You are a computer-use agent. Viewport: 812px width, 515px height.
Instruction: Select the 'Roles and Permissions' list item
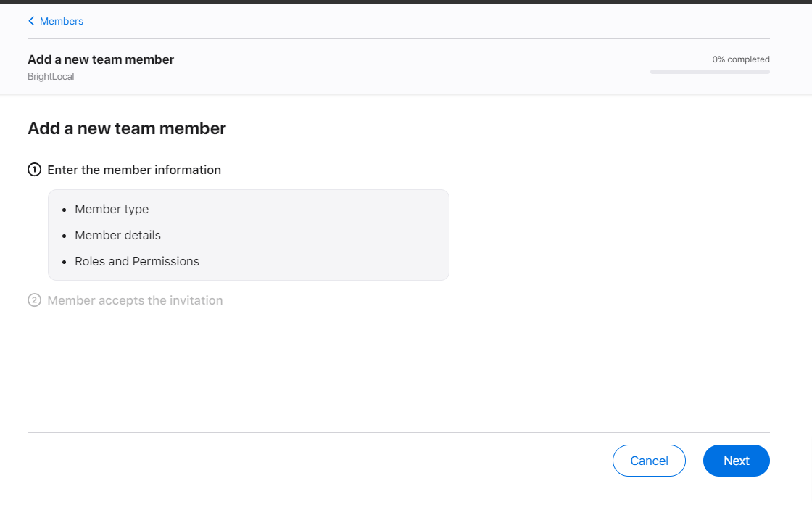(137, 261)
